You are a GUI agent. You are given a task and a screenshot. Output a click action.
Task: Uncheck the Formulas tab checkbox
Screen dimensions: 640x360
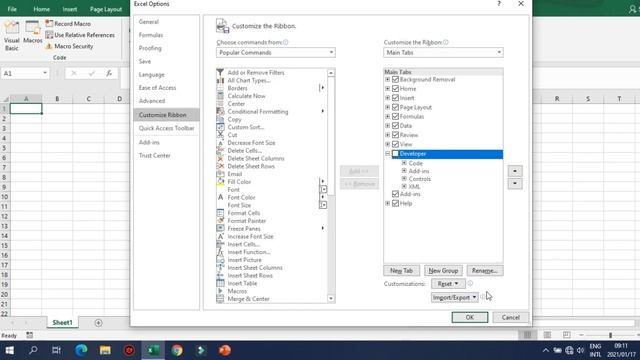(x=395, y=116)
